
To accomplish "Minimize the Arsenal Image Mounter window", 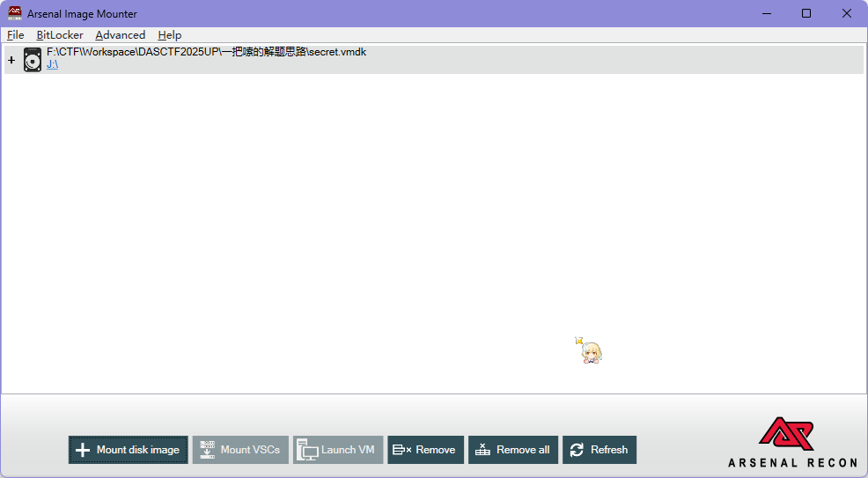I will pos(766,13).
